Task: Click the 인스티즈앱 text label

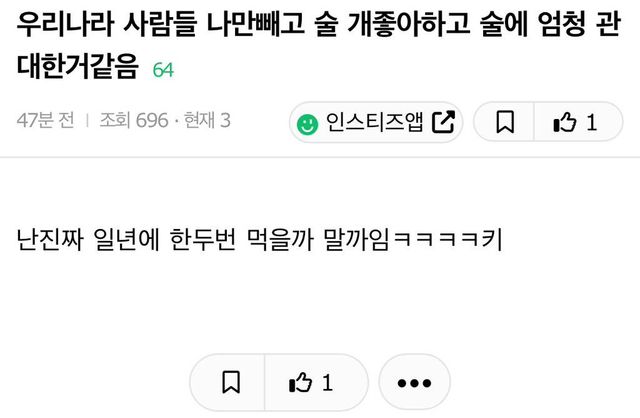Action: [x=375, y=122]
